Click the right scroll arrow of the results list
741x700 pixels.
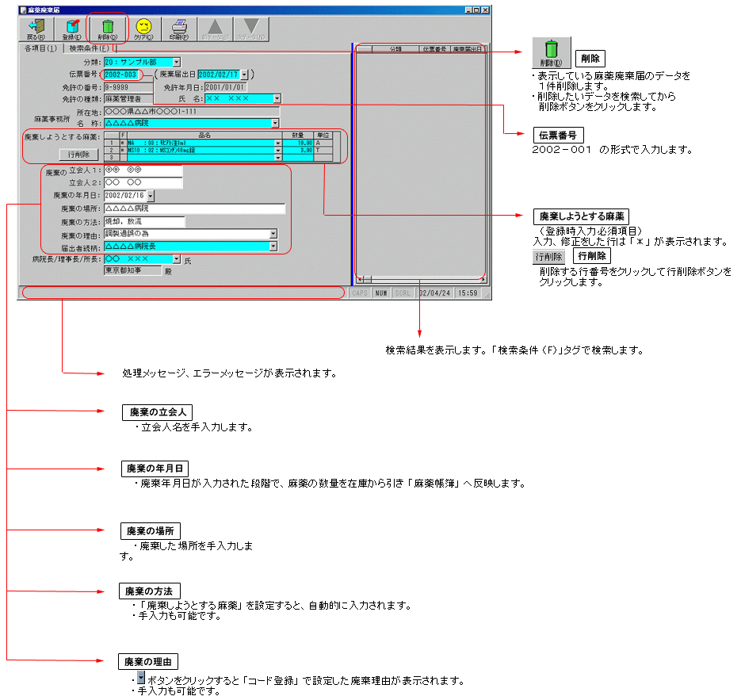coord(483,279)
